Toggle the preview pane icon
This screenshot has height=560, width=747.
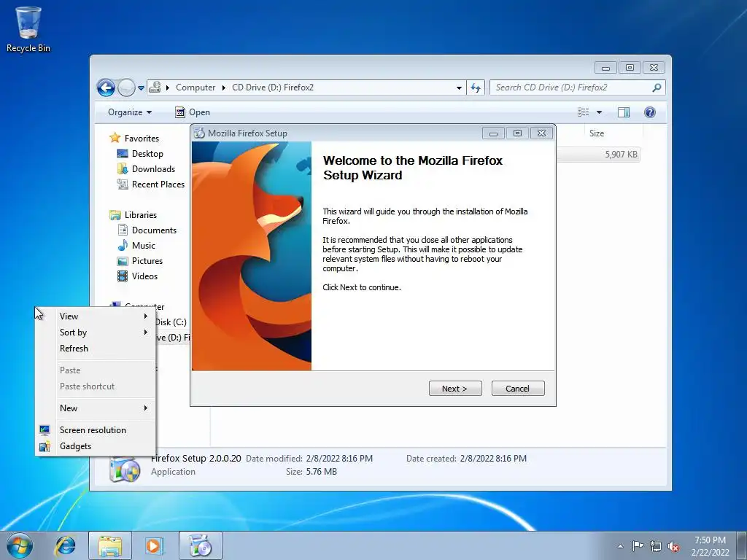pos(624,112)
